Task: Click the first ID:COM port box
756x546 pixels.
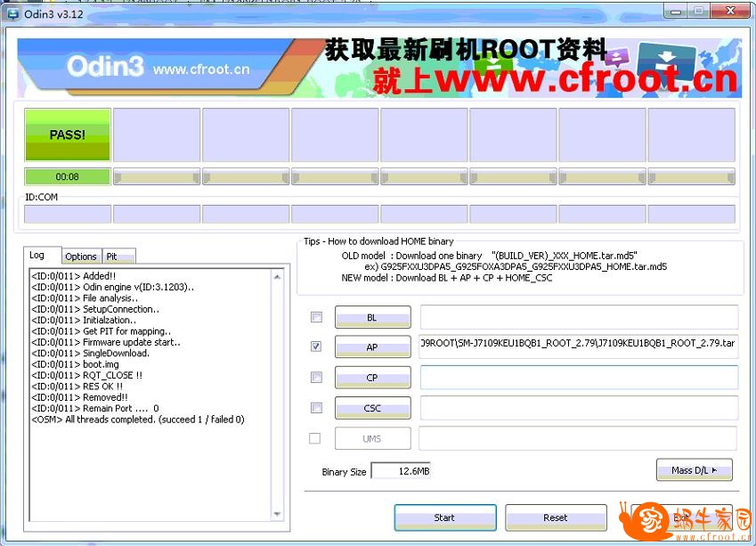Action: coord(68,214)
